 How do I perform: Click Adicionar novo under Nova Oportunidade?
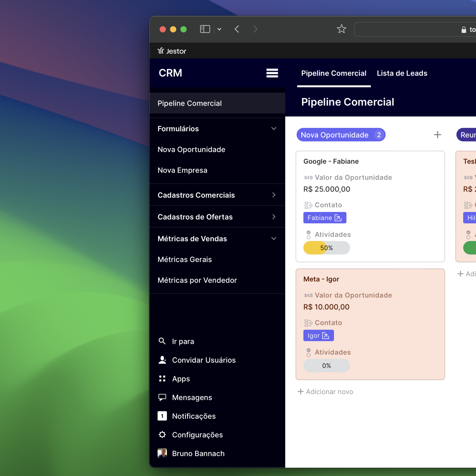pos(325,392)
